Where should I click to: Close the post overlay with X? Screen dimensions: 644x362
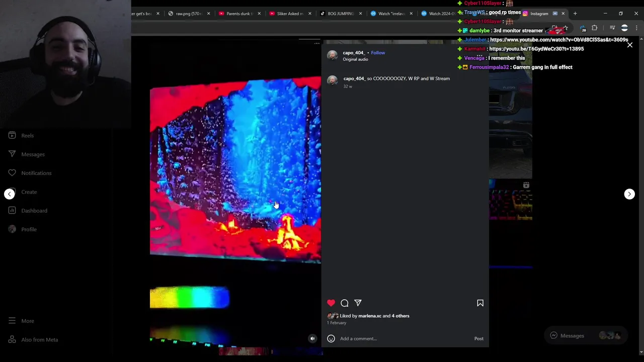[x=630, y=45]
